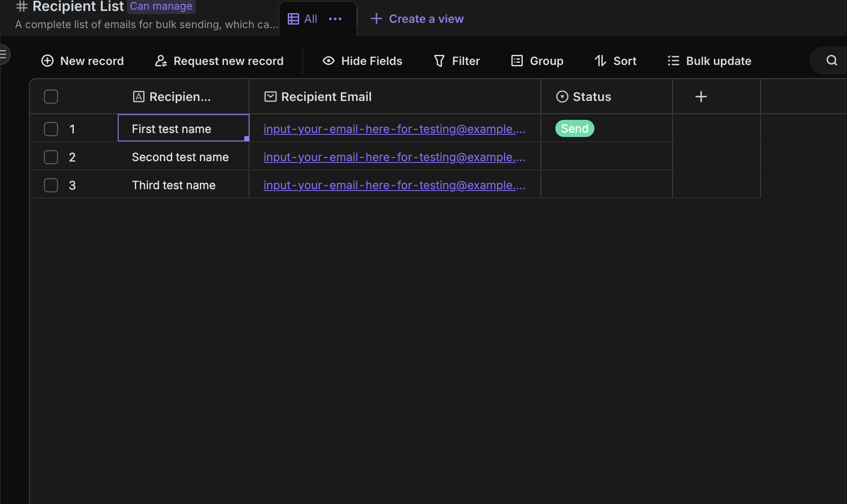Open the email link in row 1
The image size is (847, 504).
pyautogui.click(x=395, y=129)
